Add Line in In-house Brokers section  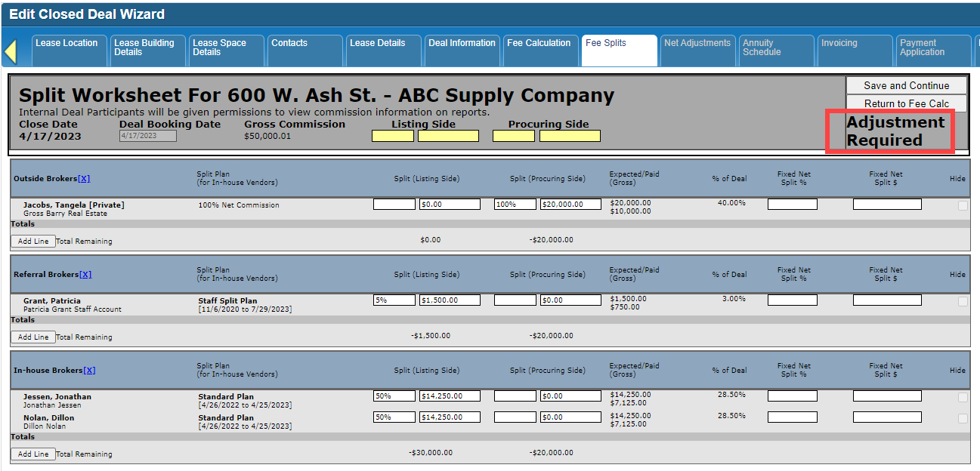[x=33, y=454]
